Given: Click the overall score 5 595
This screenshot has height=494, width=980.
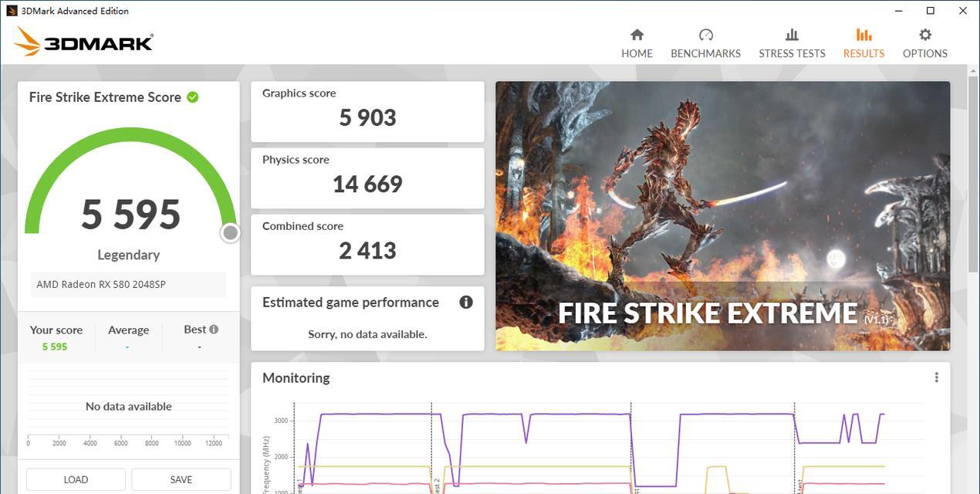Looking at the screenshot, I should click(130, 215).
